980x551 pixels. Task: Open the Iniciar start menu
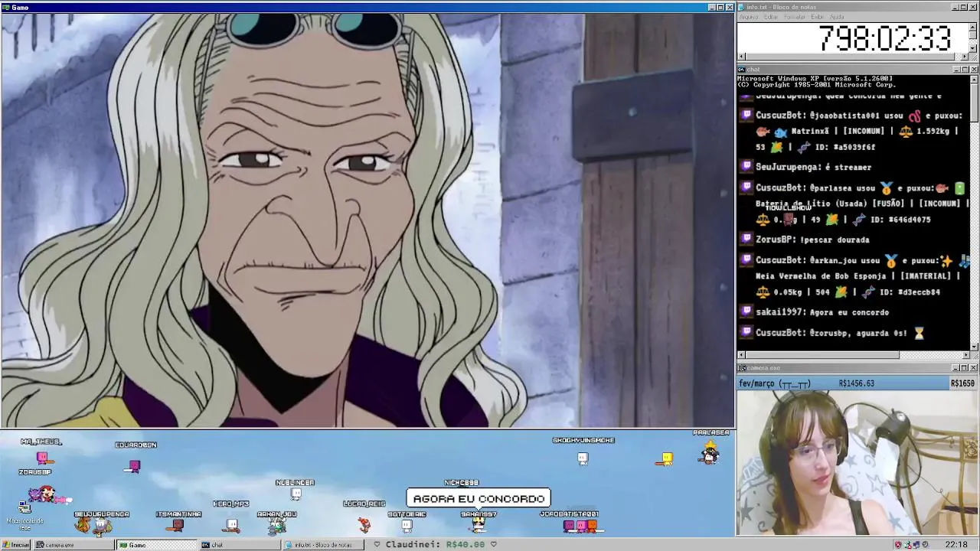point(15,545)
